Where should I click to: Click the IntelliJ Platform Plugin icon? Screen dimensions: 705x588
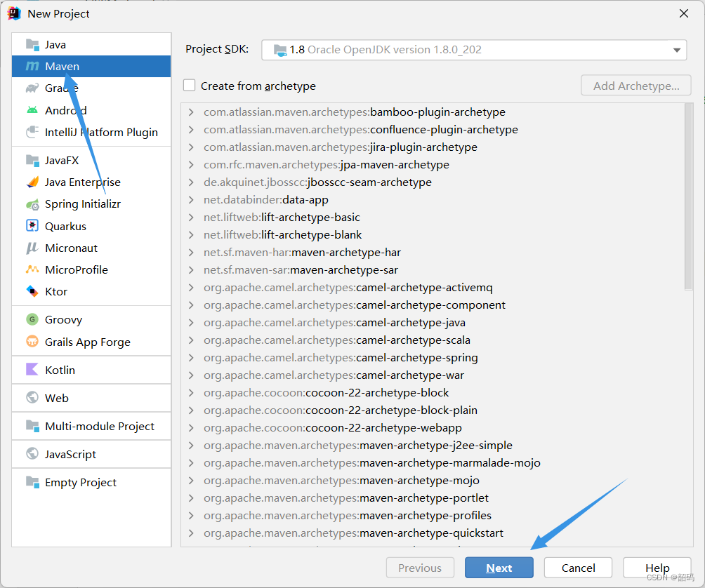32,132
